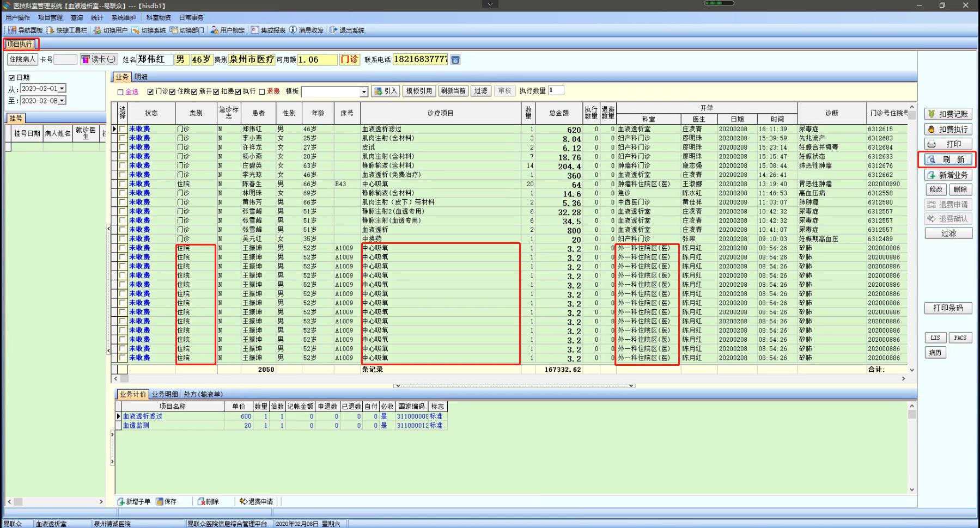Click 新增业务 add business button
The height and width of the screenshot is (528, 980).
pos(948,175)
